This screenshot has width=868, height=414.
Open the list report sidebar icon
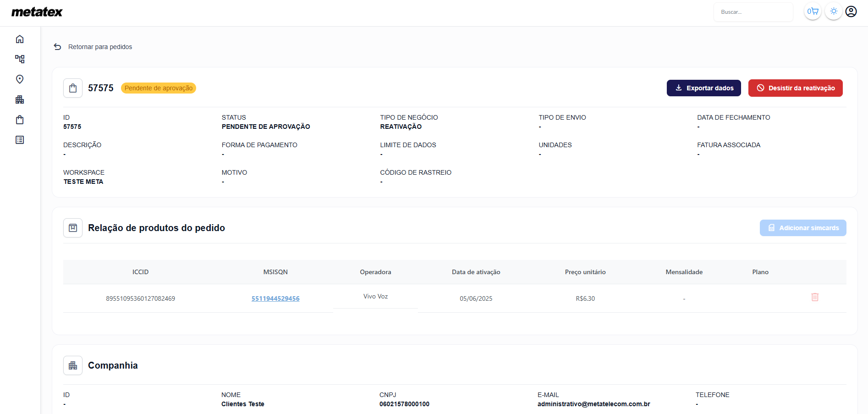[20, 140]
